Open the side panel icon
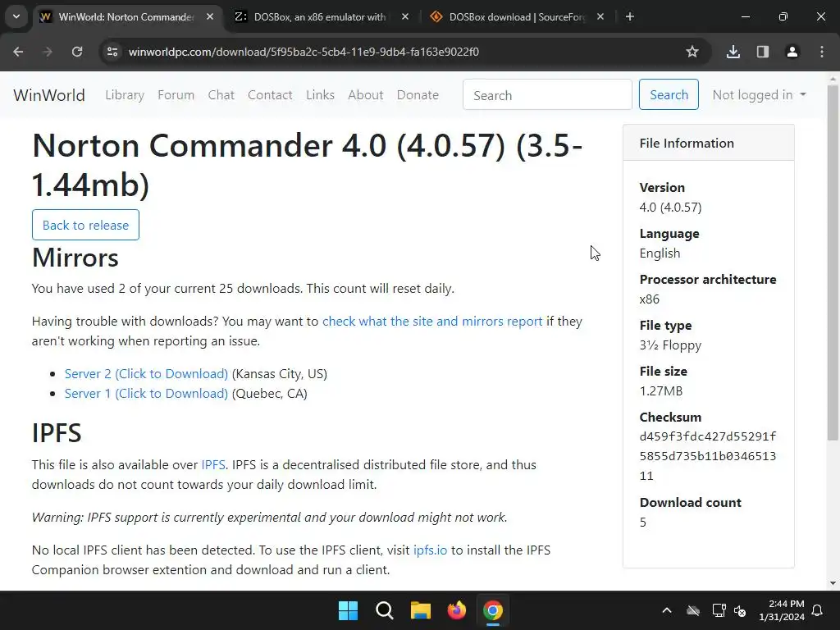Screen dimensions: 840x630 click(x=762, y=52)
